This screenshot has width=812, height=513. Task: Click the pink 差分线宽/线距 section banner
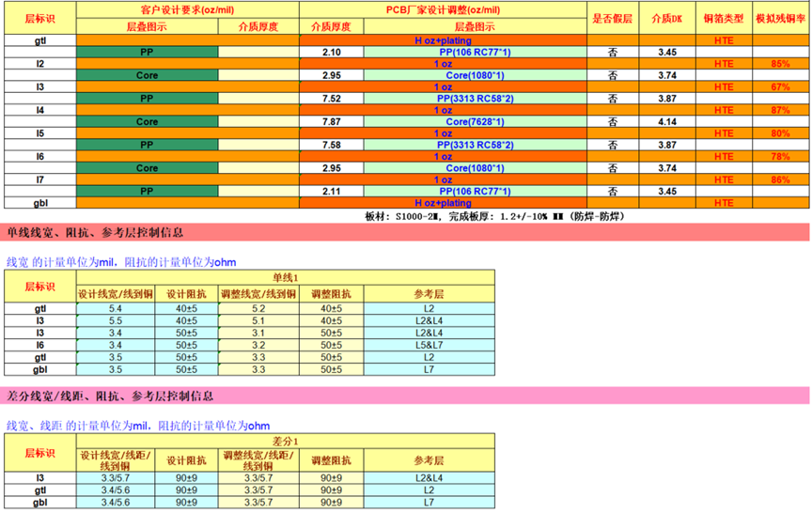404,394
